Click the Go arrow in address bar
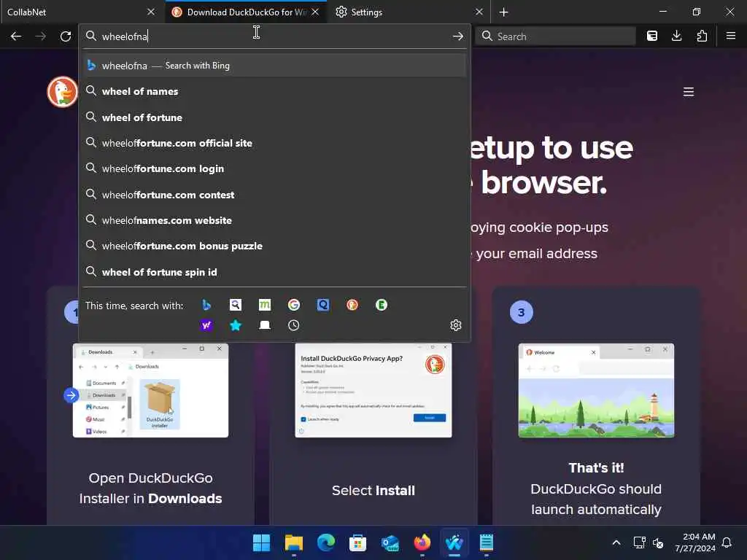Viewport: 747px width, 560px height. [458, 36]
